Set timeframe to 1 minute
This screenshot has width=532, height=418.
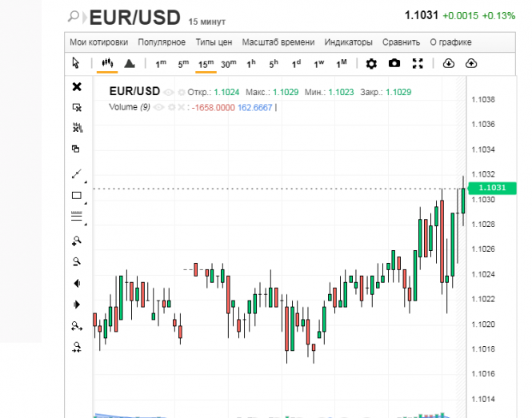click(161, 64)
